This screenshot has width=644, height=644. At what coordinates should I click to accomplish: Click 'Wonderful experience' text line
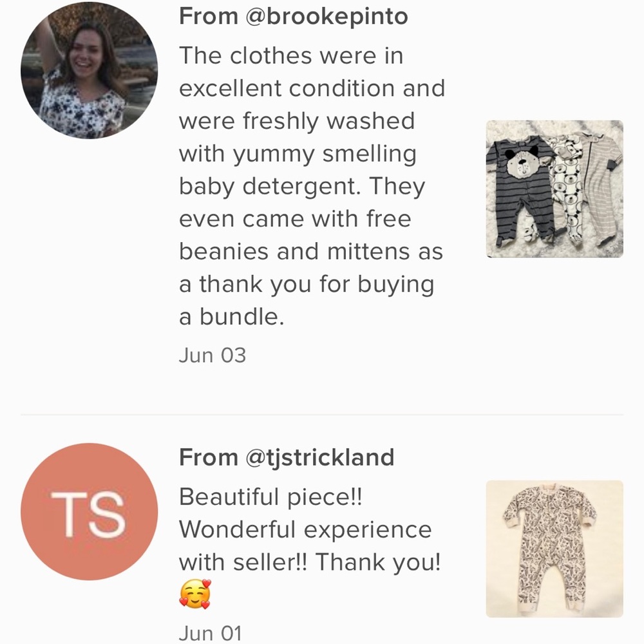coord(305,529)
